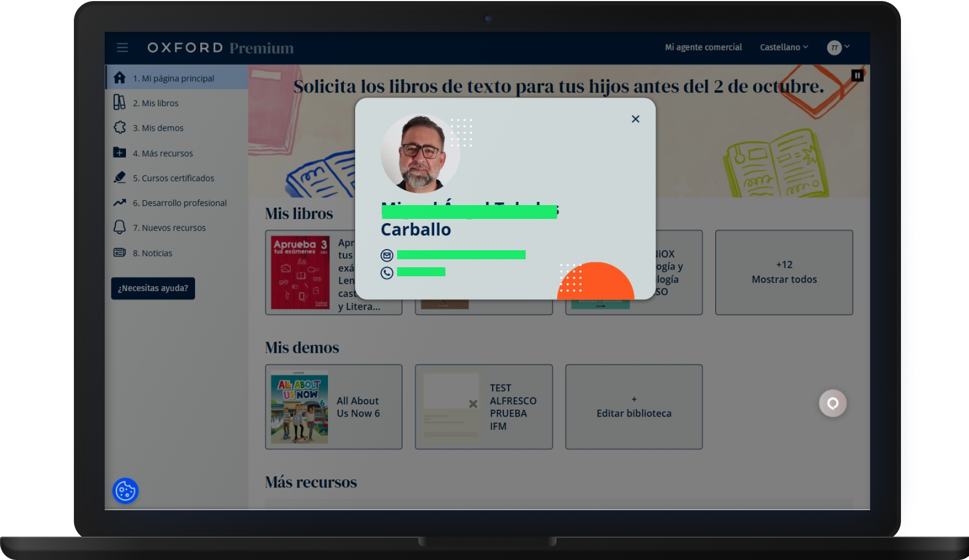Open the floating chat bubble icon
Viewport: 969px width, 560px height.
832,403
